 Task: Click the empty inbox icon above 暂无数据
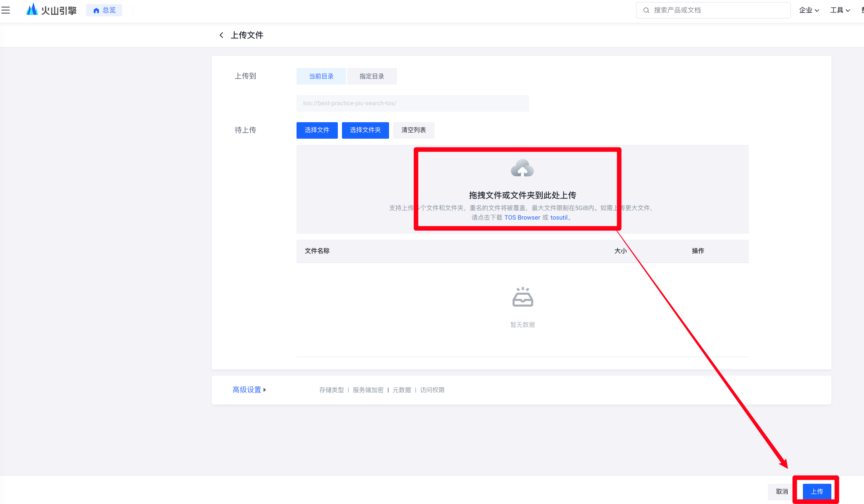click(x=522, y=297)
